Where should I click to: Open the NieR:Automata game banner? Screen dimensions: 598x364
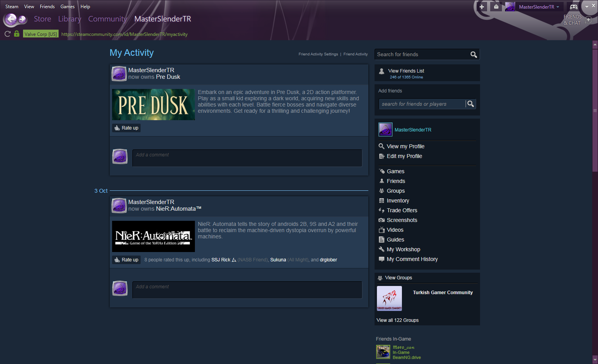[x=154, y=236]
